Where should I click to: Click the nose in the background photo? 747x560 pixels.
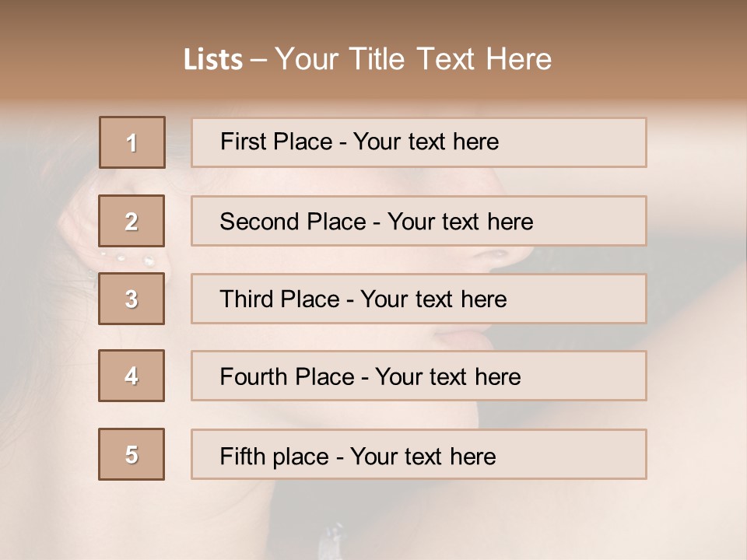[x=498, y=250]
